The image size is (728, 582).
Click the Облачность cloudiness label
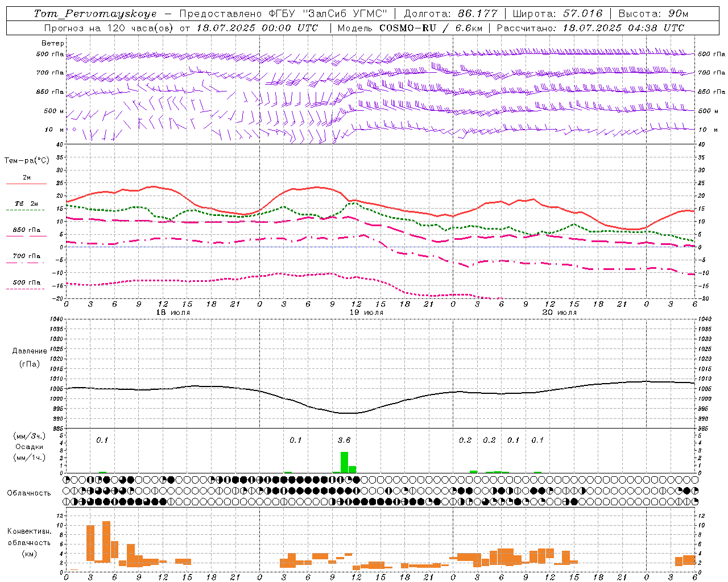pos(29,493)
